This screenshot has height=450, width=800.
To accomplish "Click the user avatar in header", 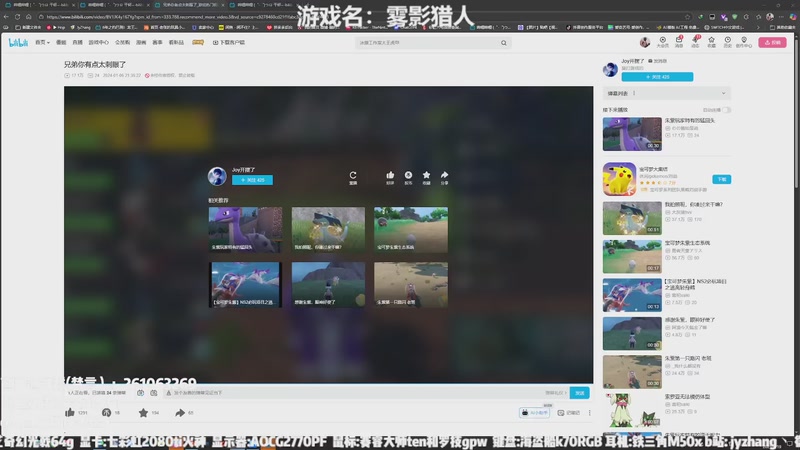I will pos(645,42).
